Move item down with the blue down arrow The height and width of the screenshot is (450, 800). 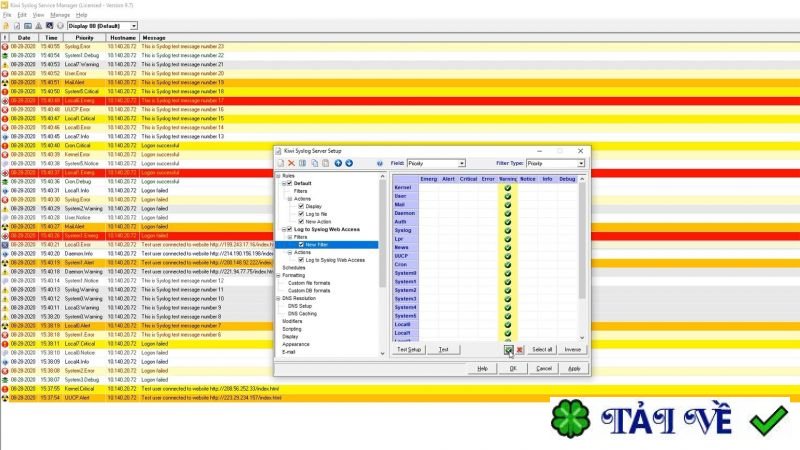(x=349, y=163)
